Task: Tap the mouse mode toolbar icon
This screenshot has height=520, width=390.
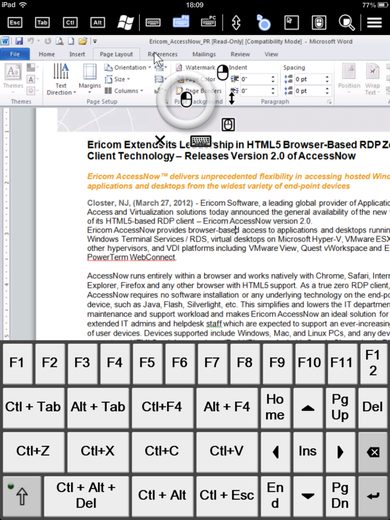Action: (319, 23)
